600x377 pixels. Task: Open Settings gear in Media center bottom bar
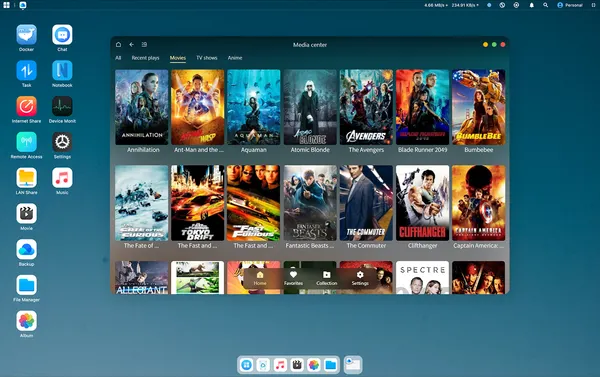click(360, 278)
